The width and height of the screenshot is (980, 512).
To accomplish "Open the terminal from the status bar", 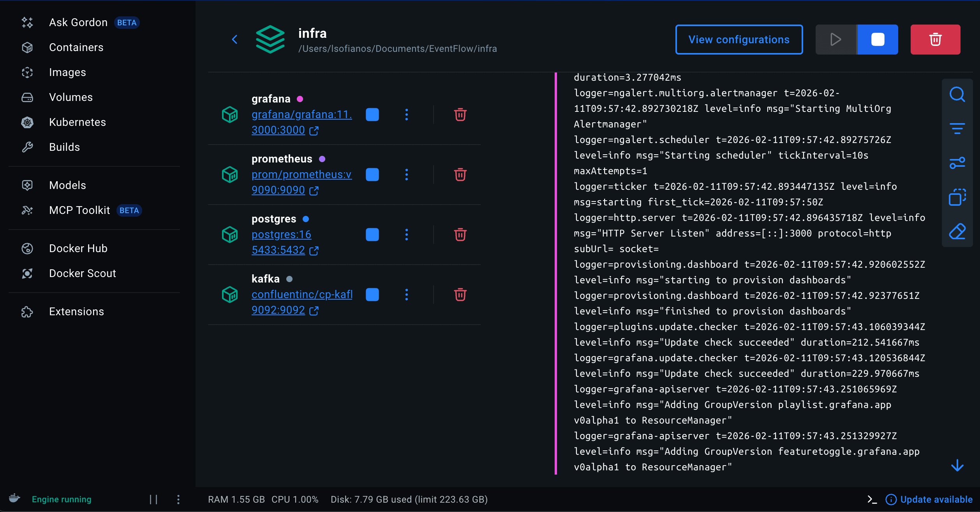I will coord(872,499).
